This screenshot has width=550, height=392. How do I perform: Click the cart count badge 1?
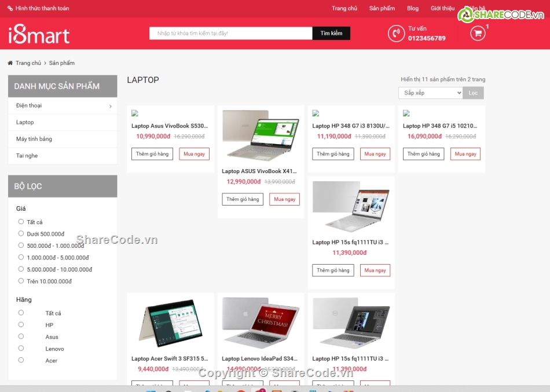click(x=487, y=27)
